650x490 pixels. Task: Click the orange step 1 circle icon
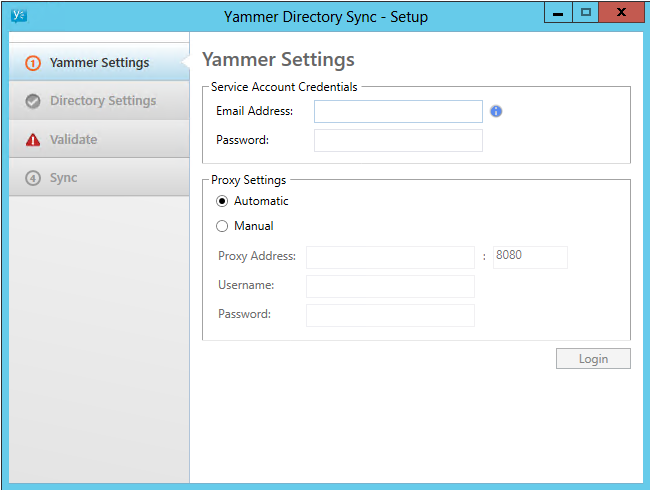[33, 63]
